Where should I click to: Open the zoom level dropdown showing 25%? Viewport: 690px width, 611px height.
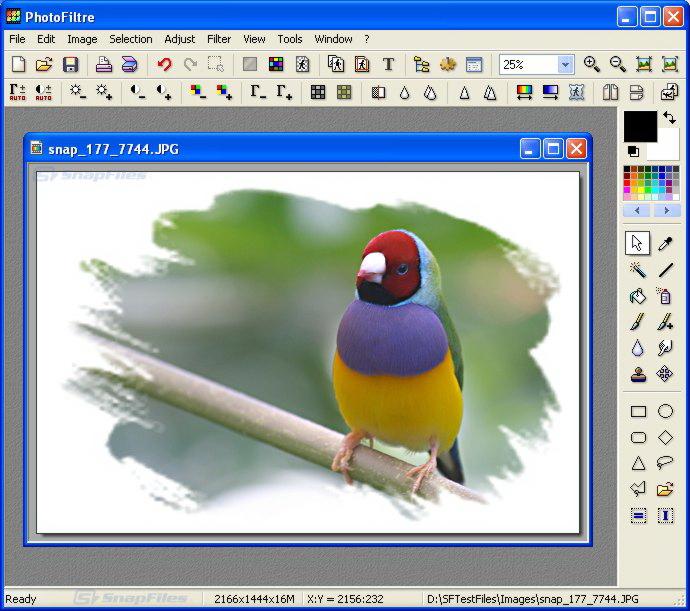565,65
